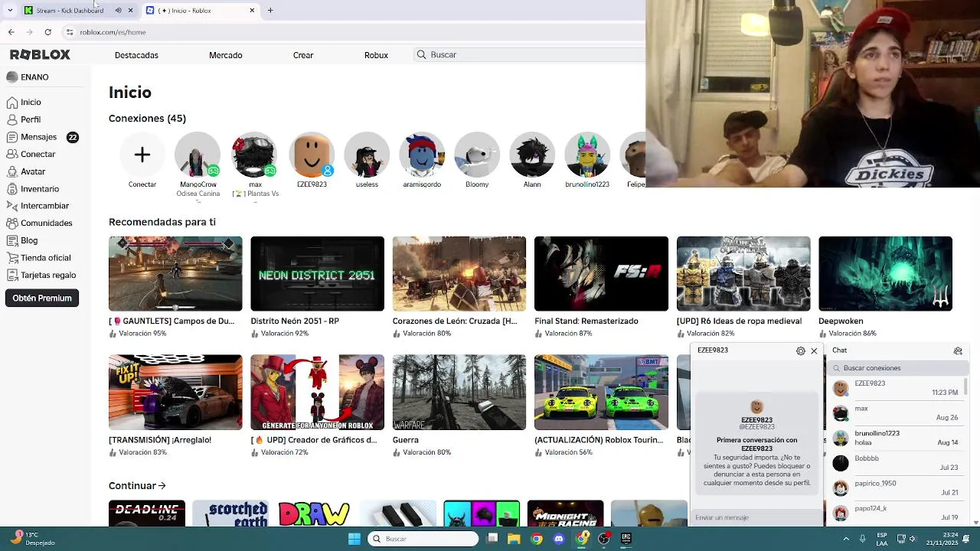This screenshot has width=980, height=551.
Task: Open Avatar in the sidebar
Action: 26,171
